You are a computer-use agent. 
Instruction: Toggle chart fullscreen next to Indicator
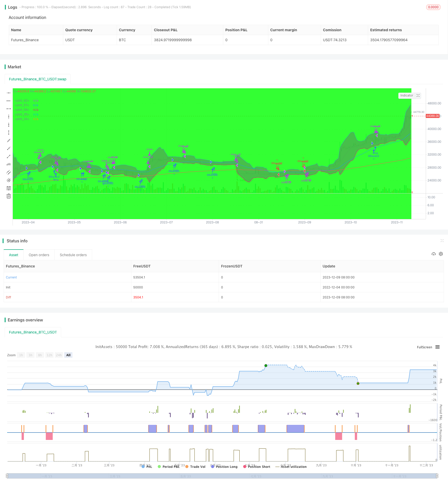[418, 95]
